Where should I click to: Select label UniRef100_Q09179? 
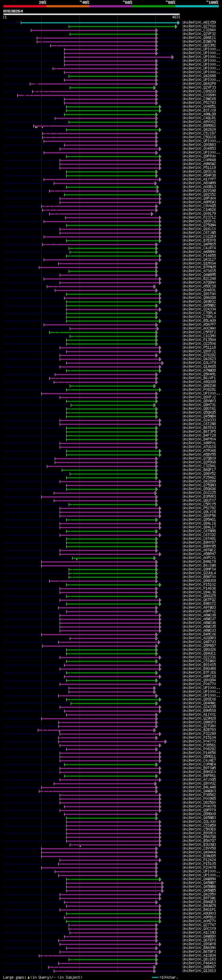pyautogui.click(x=199, y=213)
